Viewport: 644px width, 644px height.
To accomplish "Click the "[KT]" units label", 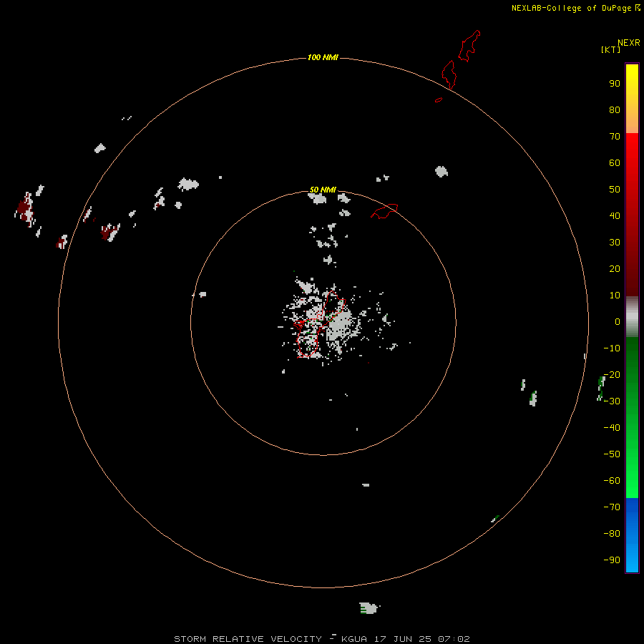I will point(611,49).
